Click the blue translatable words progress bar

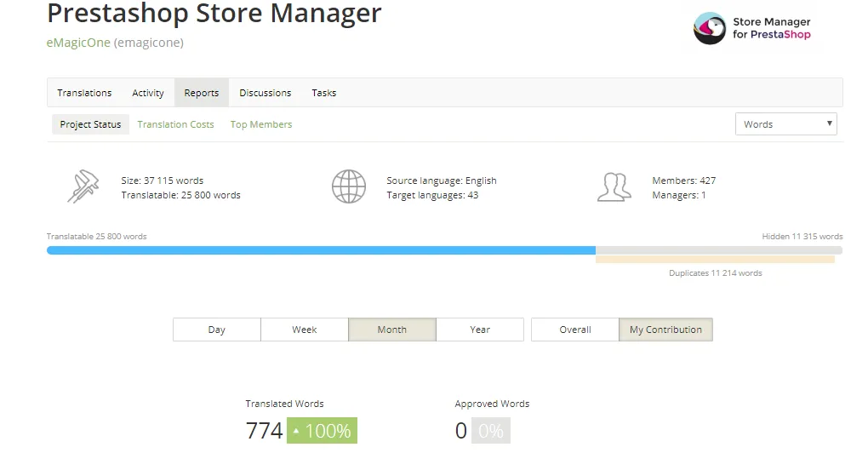point(321,250)
